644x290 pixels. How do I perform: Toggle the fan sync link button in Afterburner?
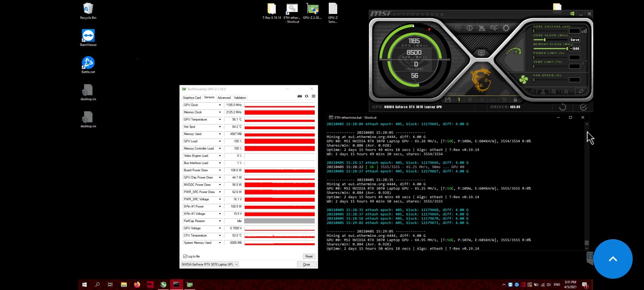pos(581,91)
